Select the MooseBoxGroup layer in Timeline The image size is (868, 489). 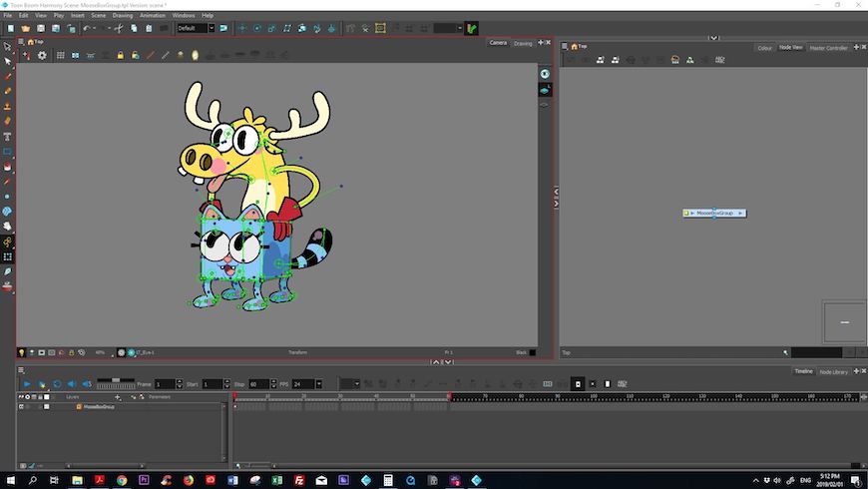[x=99, y=406]
